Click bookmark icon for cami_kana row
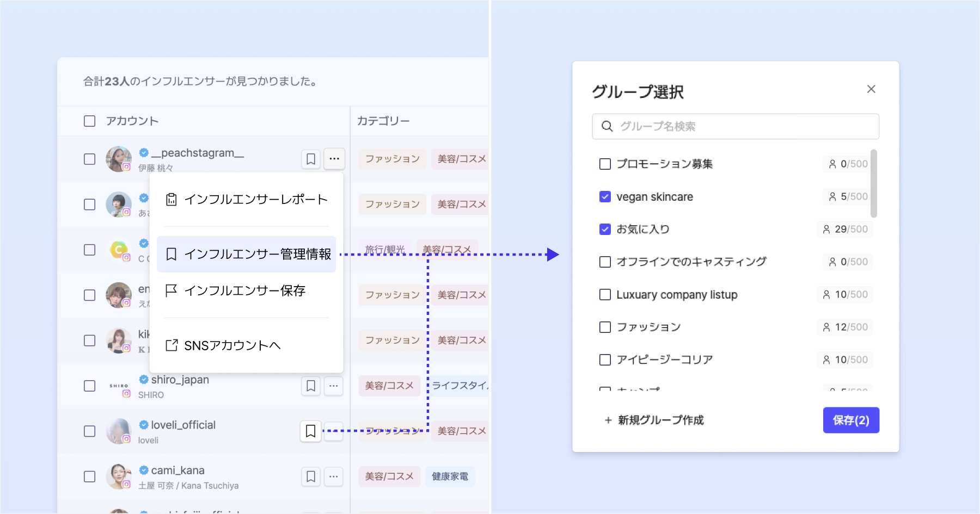 (311, 476)
